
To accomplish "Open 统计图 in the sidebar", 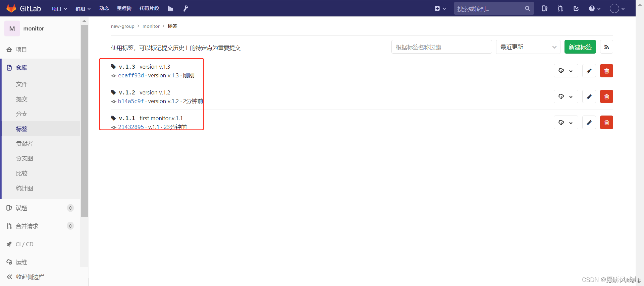I will click(24, 188).
